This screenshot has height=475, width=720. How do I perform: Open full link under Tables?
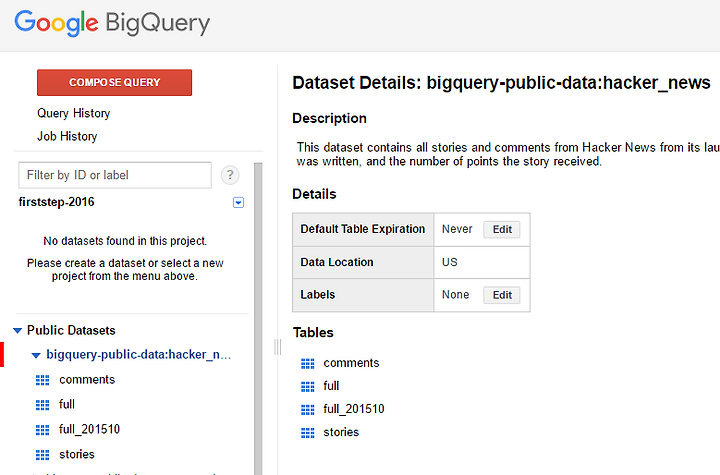tap(331, 386)
